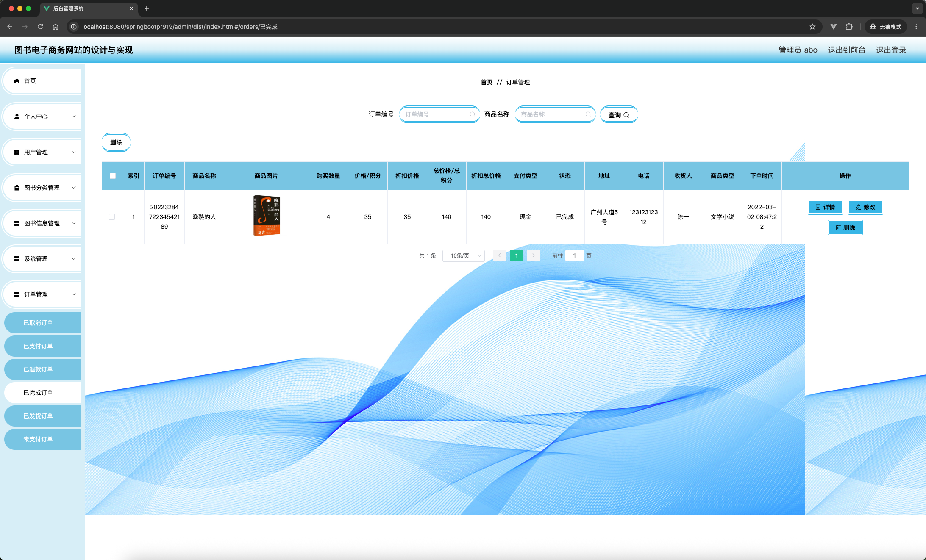
Task: Click 退出登录 to log out
Action: coord(891,50)
